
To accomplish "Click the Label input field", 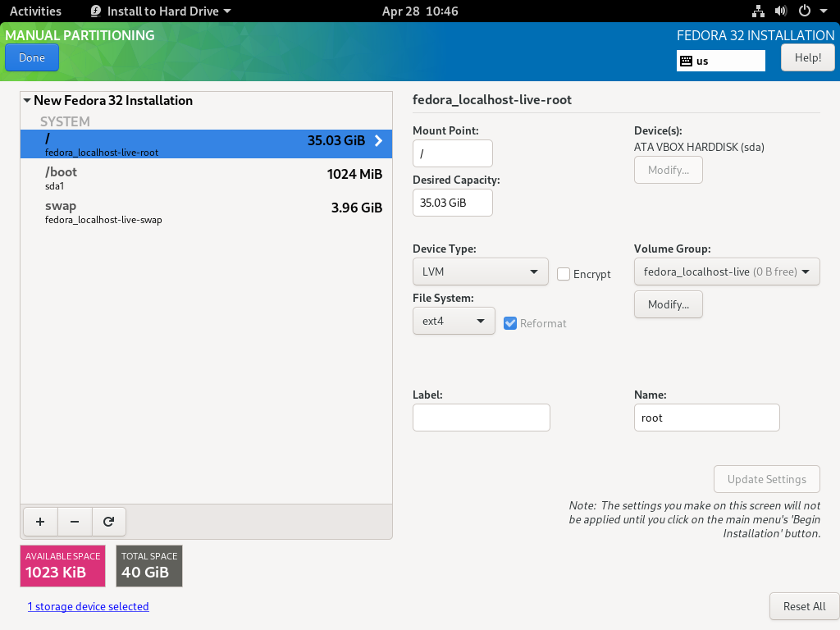I will (x=481, y=418).
